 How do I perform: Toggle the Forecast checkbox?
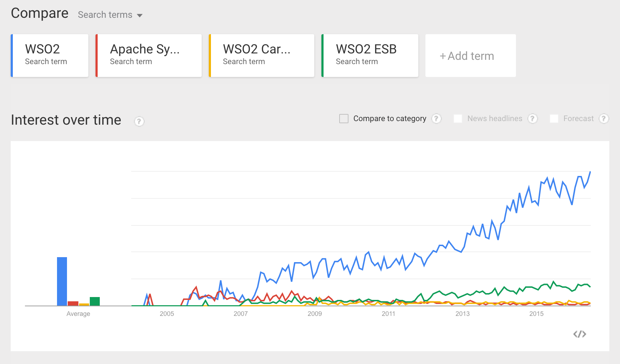coord(554,119)
